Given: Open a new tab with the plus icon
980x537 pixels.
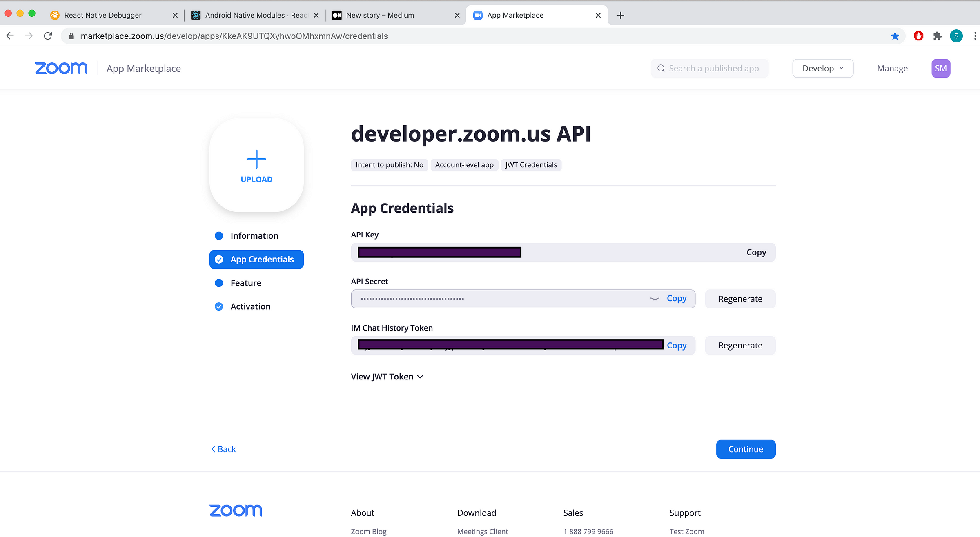Looking at the screenshot, I should click(x=620, y=15).
